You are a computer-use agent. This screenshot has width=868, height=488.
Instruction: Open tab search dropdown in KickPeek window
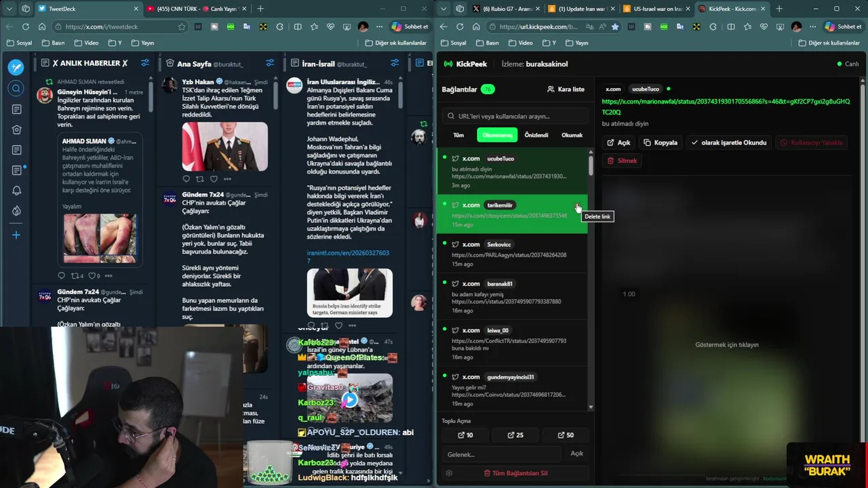(x=443, y=9)
